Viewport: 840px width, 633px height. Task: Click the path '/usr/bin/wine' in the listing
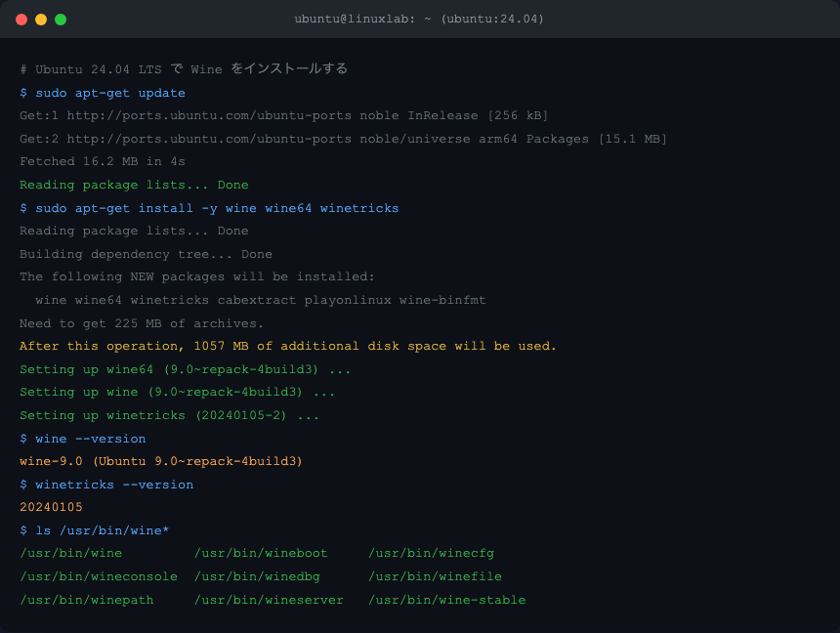[x=70, y=553]
